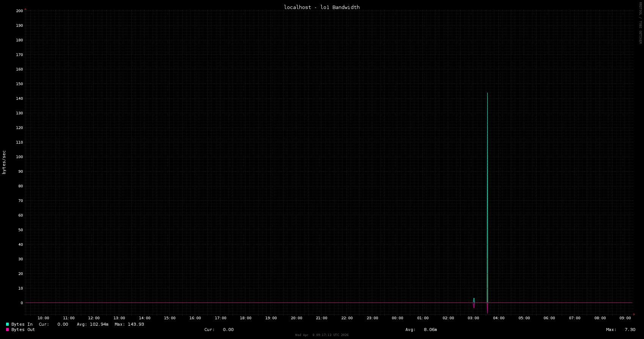Select the graph title 'localhost - lo1 Bandwidth'

pyautogui.click(x=321, y=7)
